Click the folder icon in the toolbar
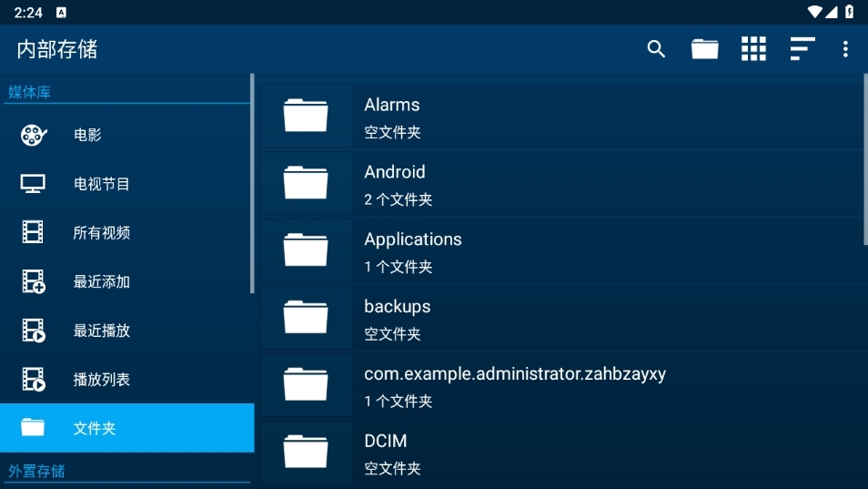868x489 pixels. [704, 49]
